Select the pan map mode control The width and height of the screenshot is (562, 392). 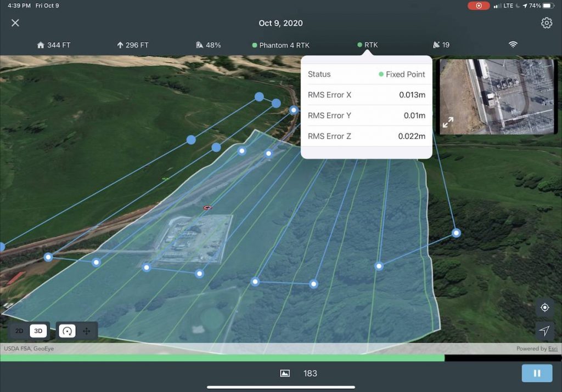pyautogui.click(x=88, y=331)
